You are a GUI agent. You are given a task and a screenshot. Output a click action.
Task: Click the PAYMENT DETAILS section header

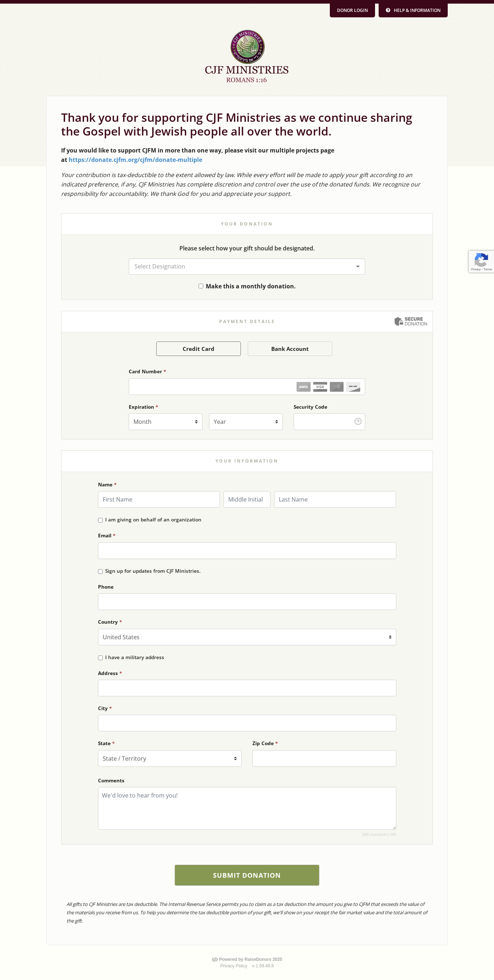click(247, 322)
